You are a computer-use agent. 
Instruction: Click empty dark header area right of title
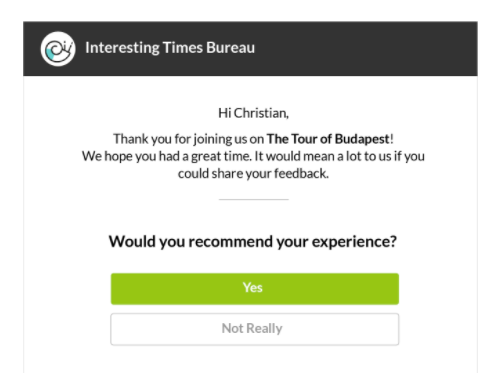pyautogui.click(x=367, y=48)
